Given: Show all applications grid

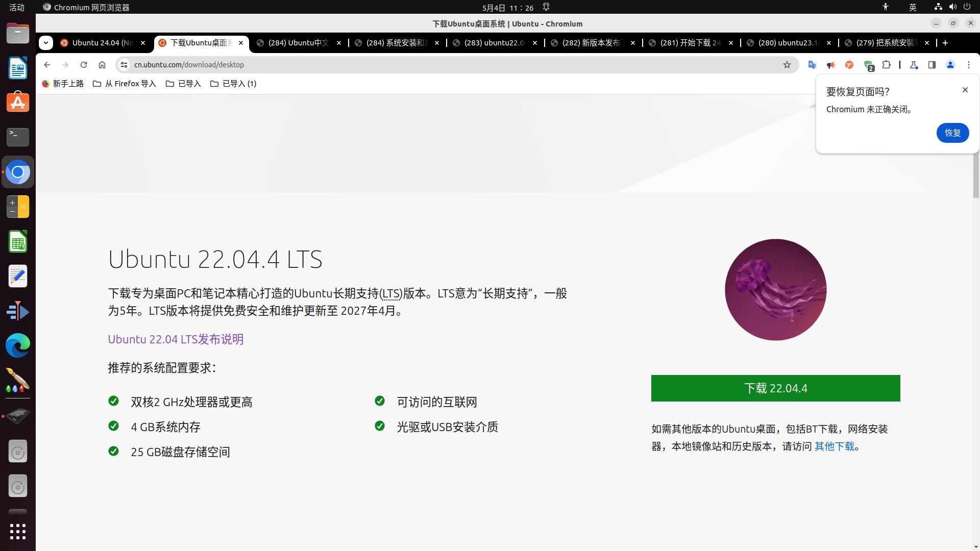Looking at the screenshot, I should (18, 532).
